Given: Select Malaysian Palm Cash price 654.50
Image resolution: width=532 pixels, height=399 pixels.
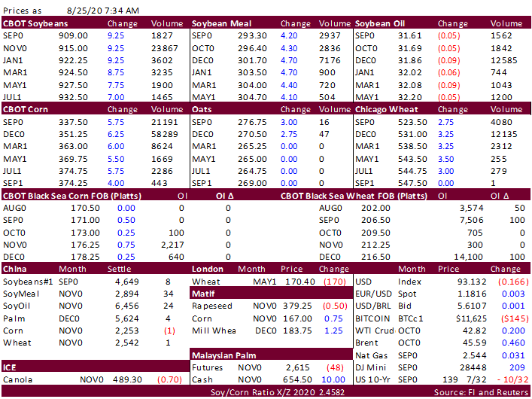Looking at the screenshot, I should [297, 379].
